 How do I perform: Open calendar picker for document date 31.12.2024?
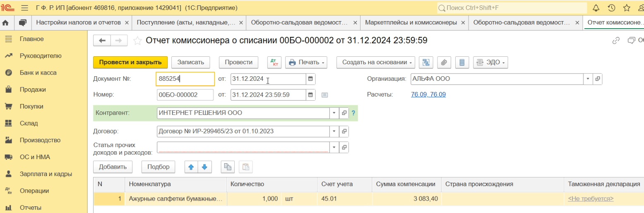[x=311, y=79]
